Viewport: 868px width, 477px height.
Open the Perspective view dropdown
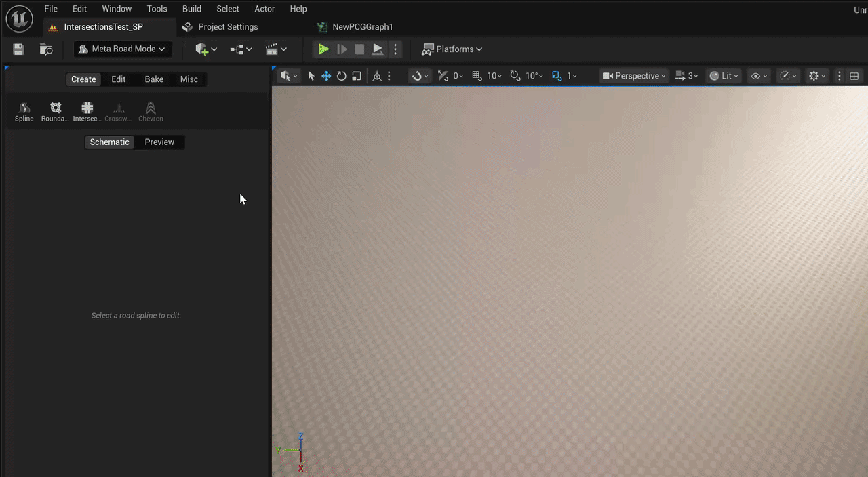635,76
